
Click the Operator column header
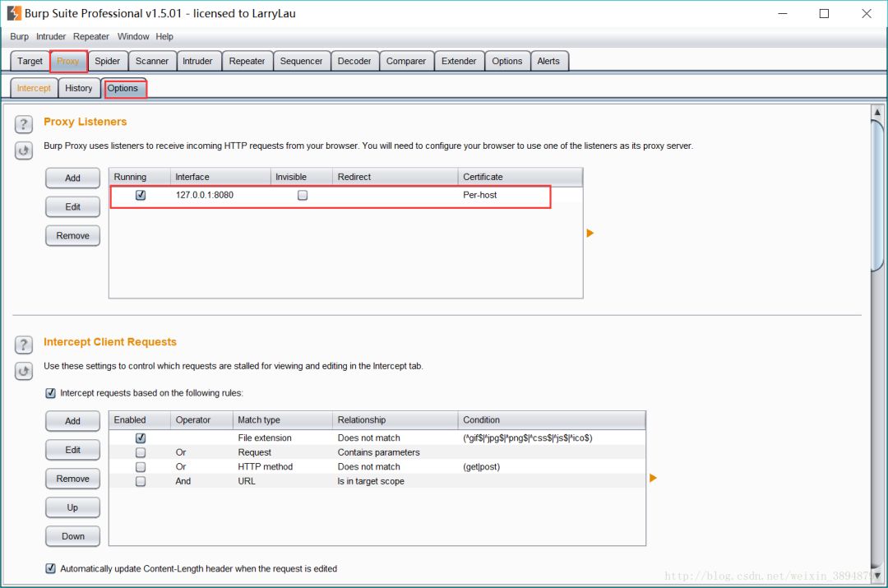point(201,419)
